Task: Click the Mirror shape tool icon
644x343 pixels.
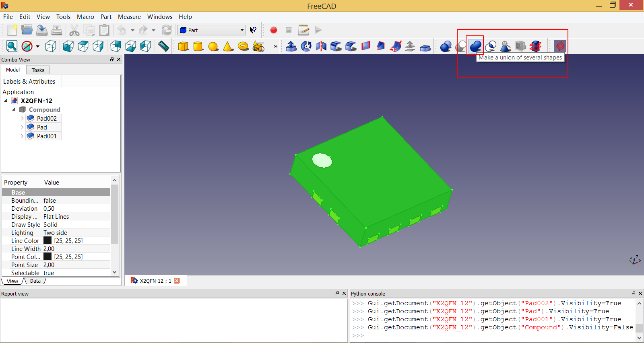Action: (x=321, y=46)
